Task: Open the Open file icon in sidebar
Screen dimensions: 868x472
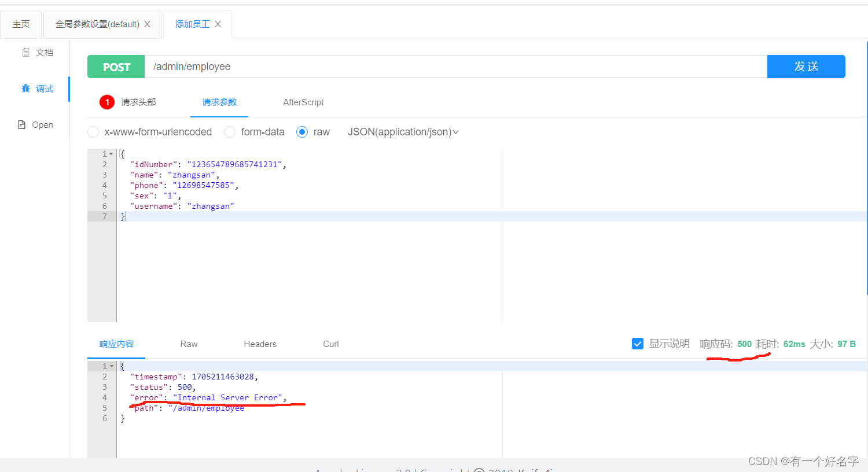Action: point(21,124)
